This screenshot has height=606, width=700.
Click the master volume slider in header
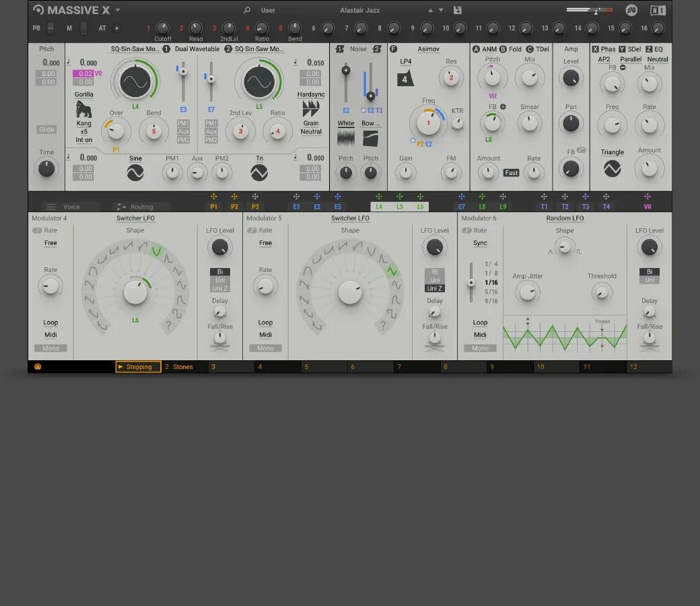(590, 10)
